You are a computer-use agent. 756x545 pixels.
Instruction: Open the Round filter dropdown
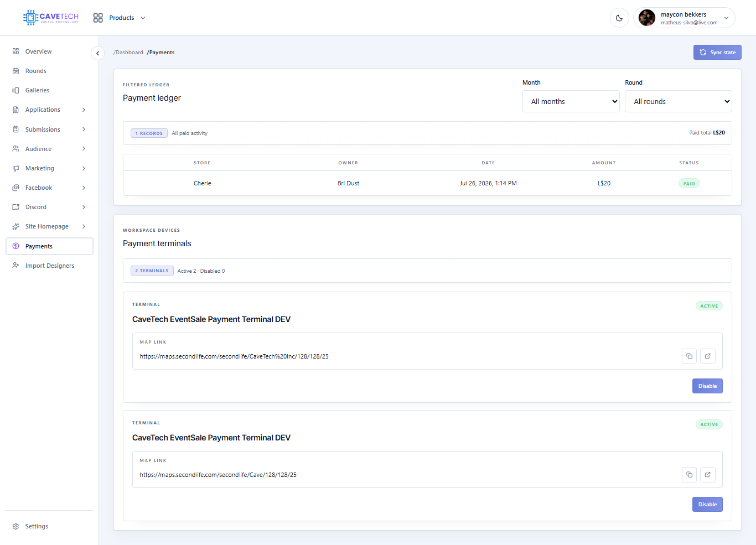pyautogui.click(x=679, y=101)
